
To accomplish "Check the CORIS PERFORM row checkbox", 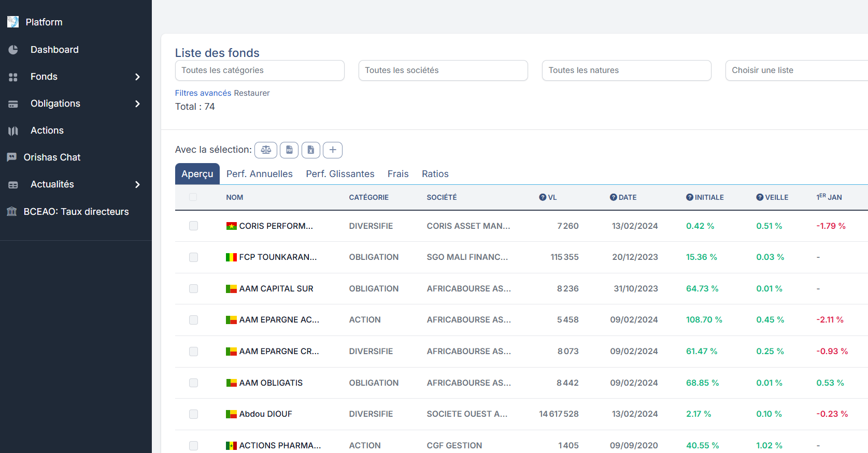I will [193, 226].
